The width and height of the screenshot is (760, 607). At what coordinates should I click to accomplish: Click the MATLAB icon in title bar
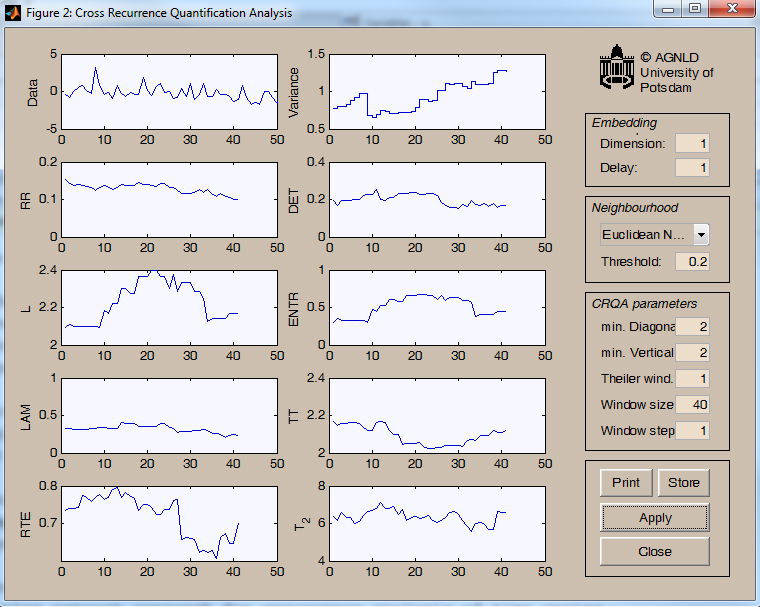[13, 13]
